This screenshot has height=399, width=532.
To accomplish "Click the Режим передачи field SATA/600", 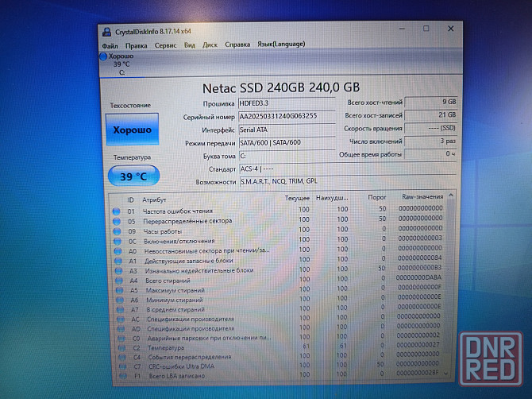I will point(287,142).
